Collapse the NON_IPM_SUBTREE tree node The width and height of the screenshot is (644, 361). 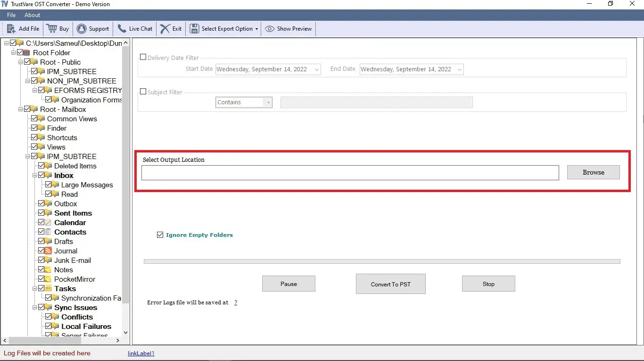point(27,81)
